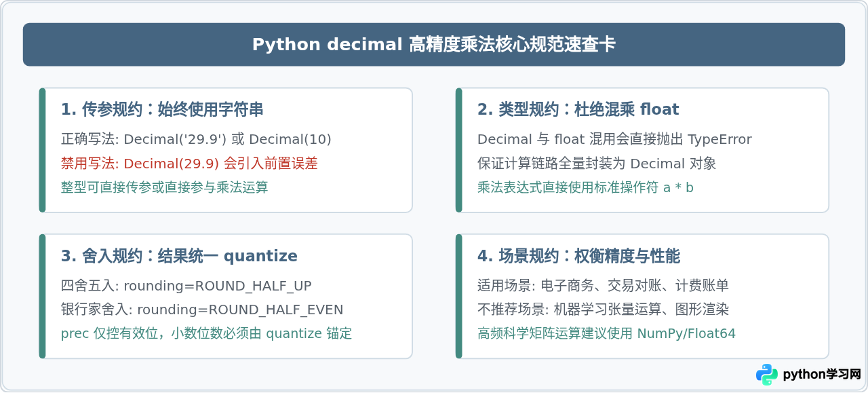Click line 'Decimal 与 float 混用会直接抛出 TypeError'
Image resolution: width=868 pixels, height=393 pixels.
click(614, 139)
